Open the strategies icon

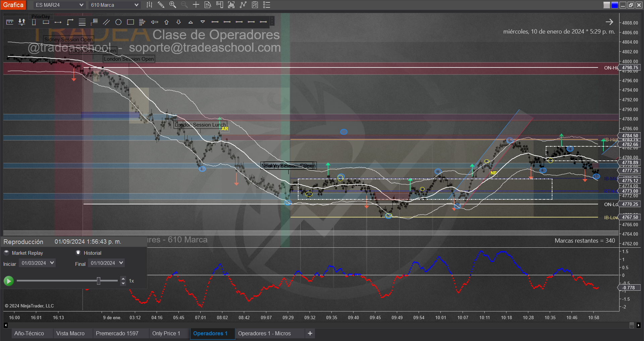243,5
